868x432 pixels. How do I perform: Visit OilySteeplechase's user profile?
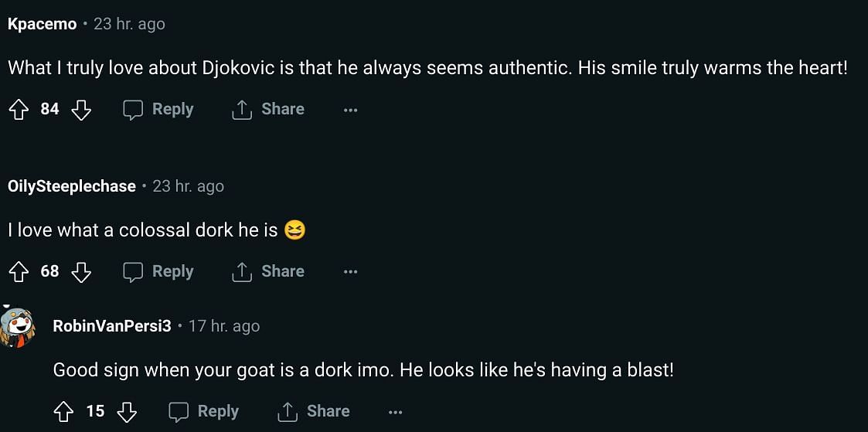[x=72, y=187]
